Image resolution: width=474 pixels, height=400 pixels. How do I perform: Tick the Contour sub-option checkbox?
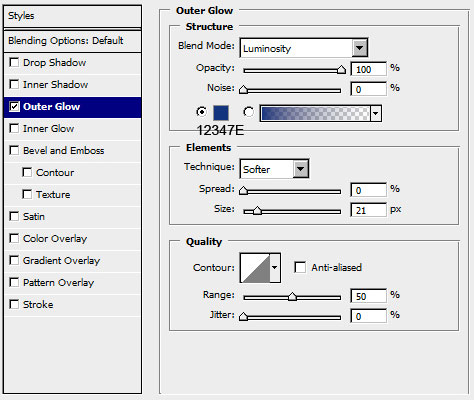click(27, 172)
